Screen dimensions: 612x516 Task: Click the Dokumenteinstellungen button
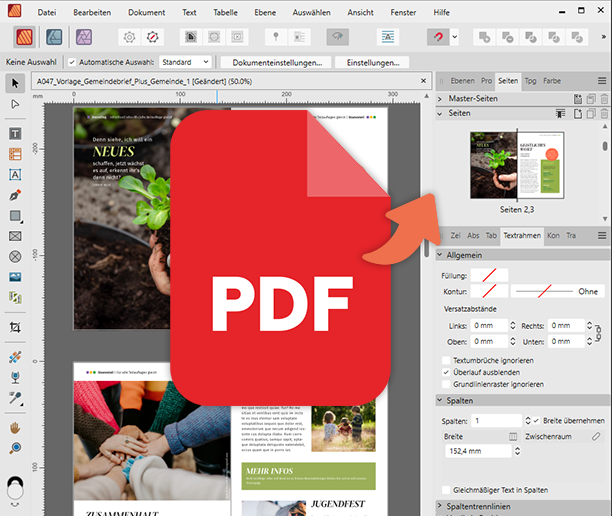click(x=275, y=62)
